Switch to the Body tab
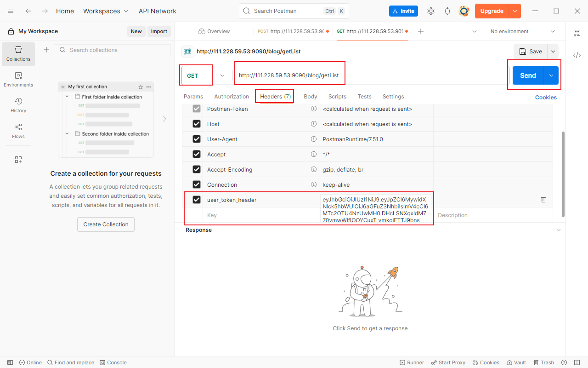588x368 pixels. point(311,97)
